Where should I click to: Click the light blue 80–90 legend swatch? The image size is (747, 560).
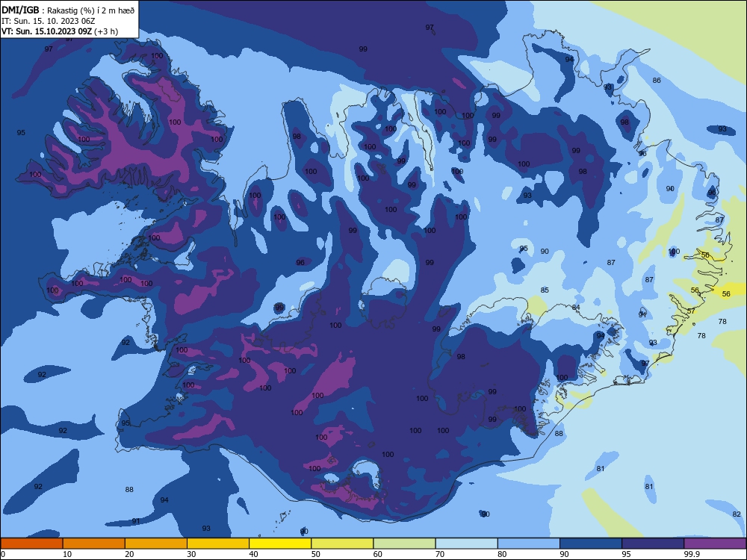point(528,544)
